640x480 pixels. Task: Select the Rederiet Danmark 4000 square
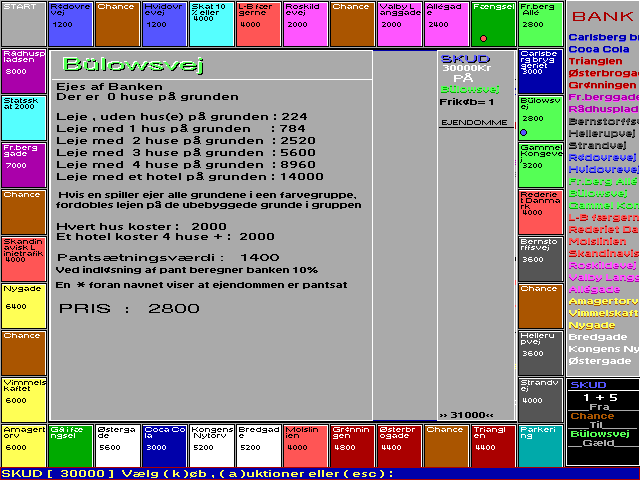[541, 212]
